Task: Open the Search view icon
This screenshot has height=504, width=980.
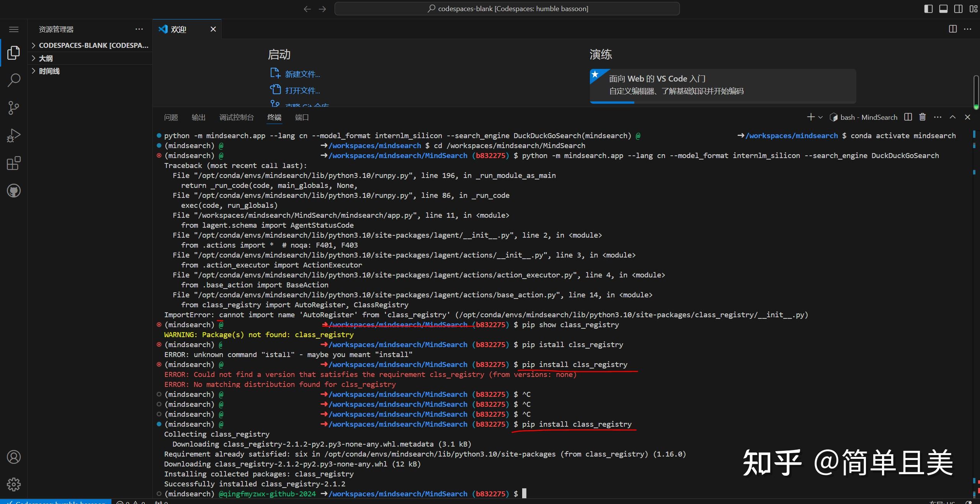Action: click(13, 80)
